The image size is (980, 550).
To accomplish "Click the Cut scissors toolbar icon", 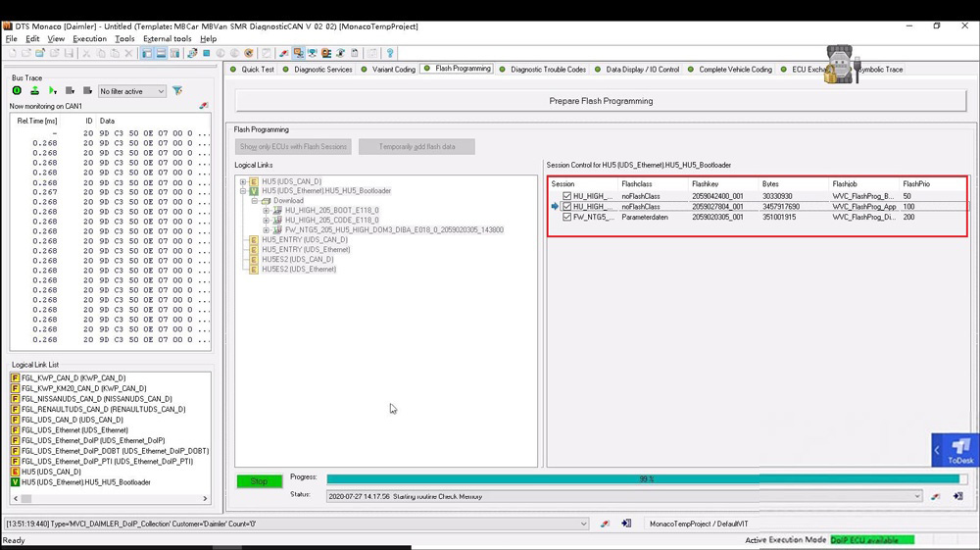I will (x=87, y=53).
